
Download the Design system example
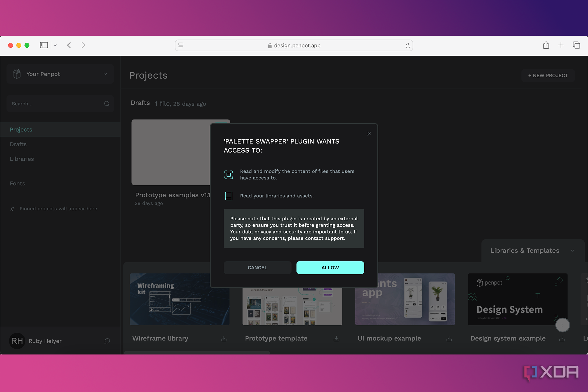coord(562,339)
